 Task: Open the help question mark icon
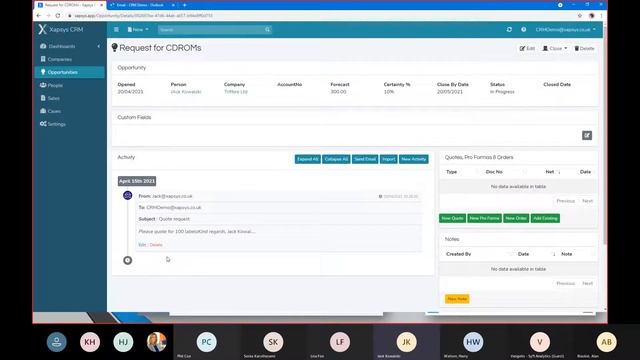pos(524,29)
